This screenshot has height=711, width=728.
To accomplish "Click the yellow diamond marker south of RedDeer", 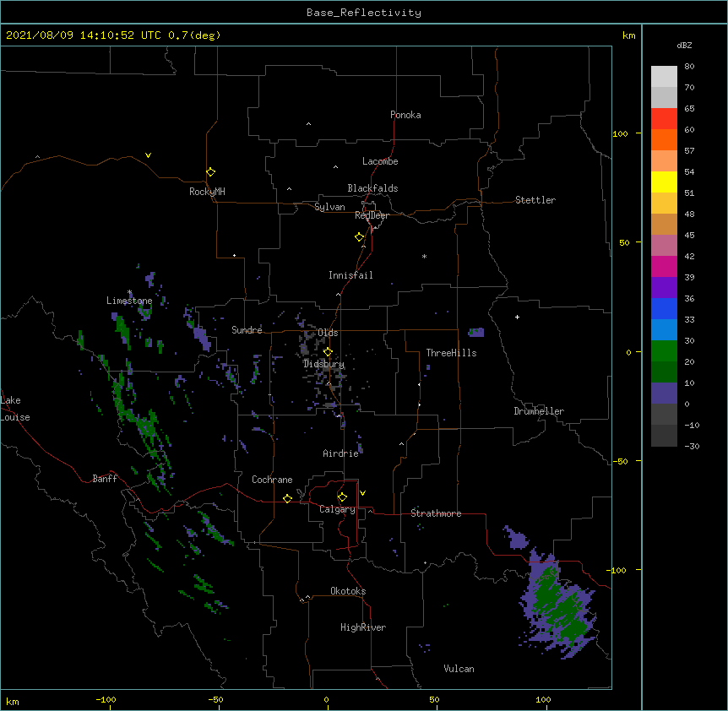I will click(359, 237).
